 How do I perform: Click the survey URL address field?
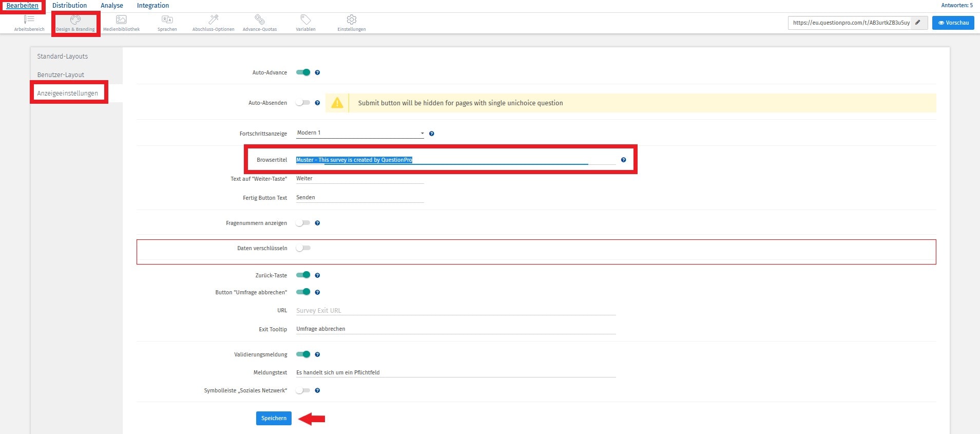click(x=850, y=23)
